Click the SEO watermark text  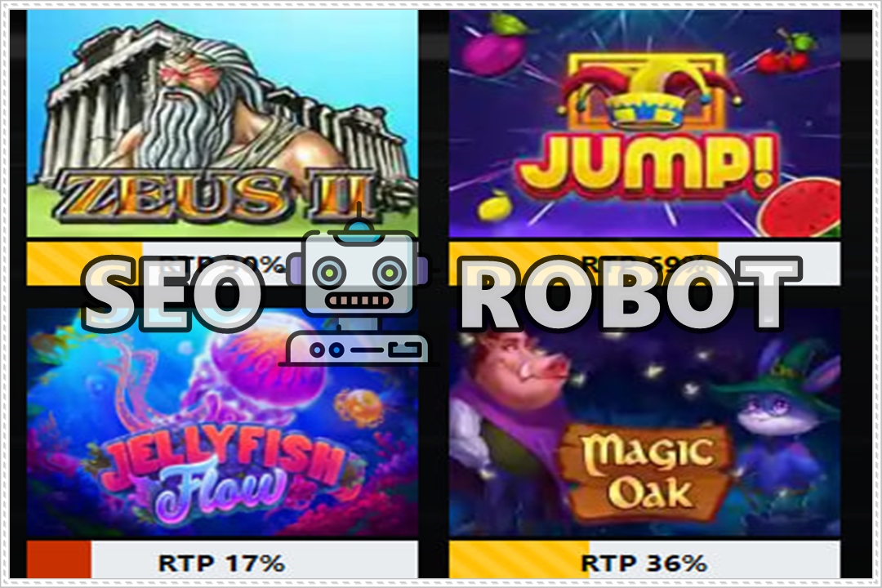167,294
